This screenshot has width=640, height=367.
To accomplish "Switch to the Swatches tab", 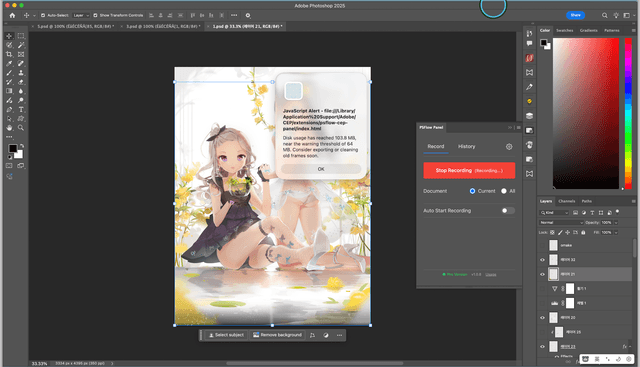I will [x=564, y=30].
